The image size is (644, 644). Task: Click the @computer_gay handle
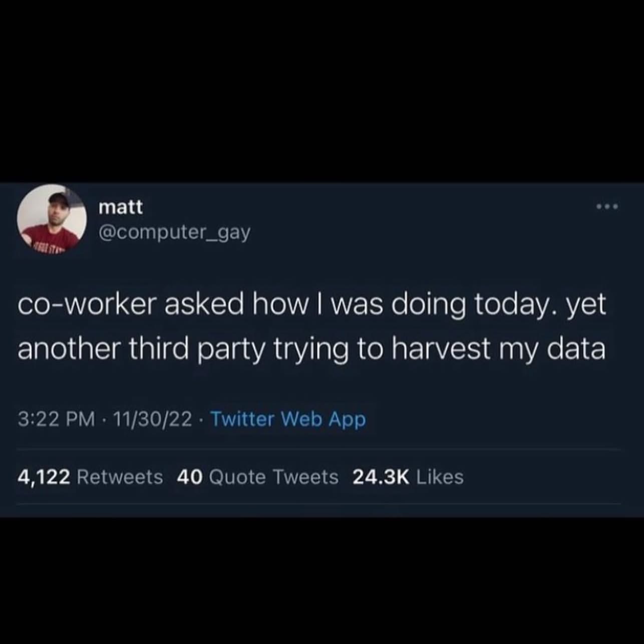(x=174, y=232)
